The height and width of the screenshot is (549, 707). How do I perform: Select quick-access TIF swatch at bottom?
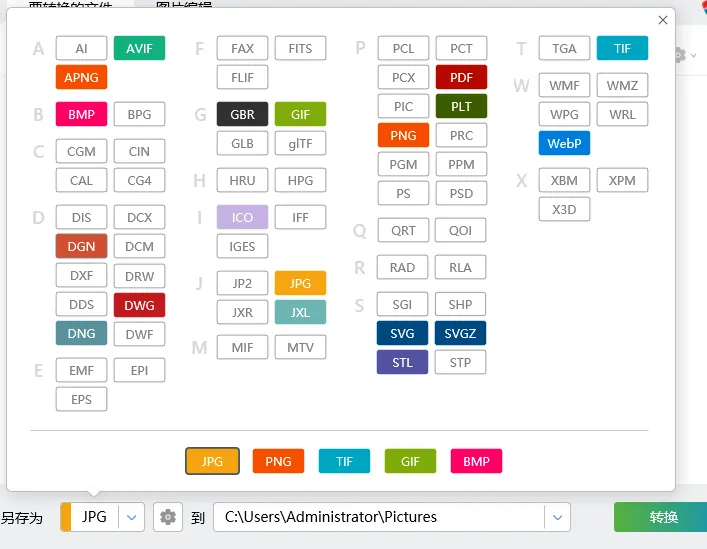(344, 461)
